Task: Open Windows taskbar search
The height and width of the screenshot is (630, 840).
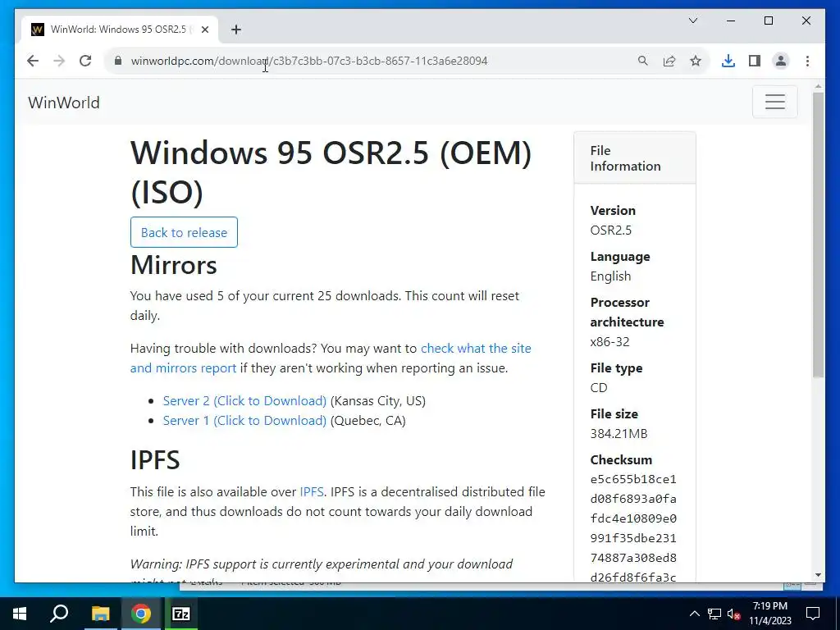Action: point(59,614)
